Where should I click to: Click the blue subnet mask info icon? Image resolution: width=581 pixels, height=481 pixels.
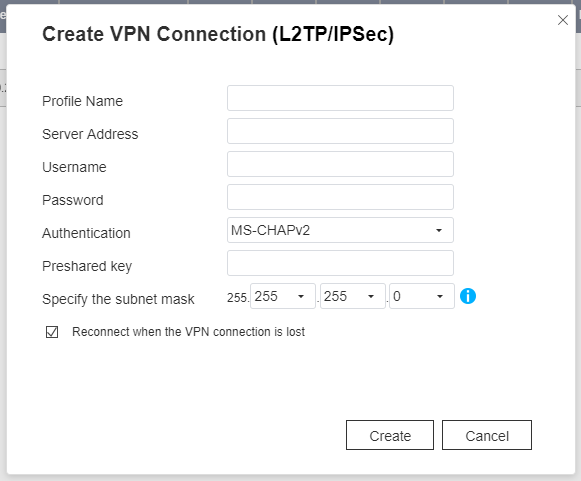pyautogui.click(x=468, y=296)
